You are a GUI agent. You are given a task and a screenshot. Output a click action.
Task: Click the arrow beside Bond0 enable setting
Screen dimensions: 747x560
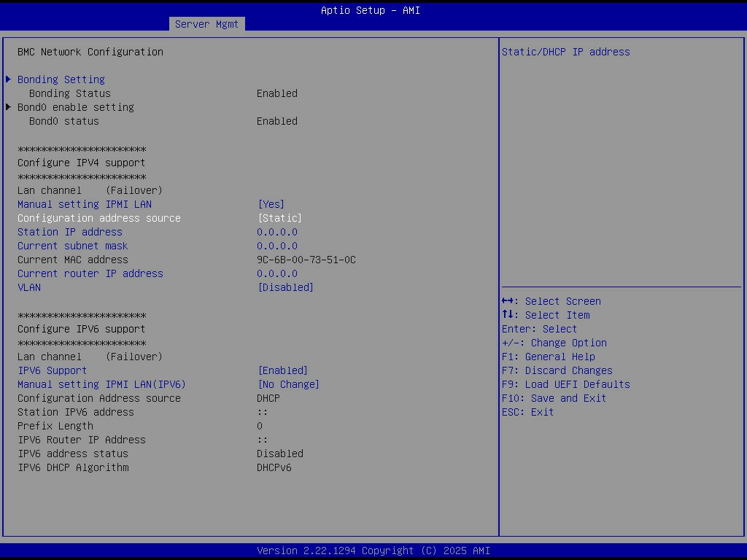coord(9,107)
